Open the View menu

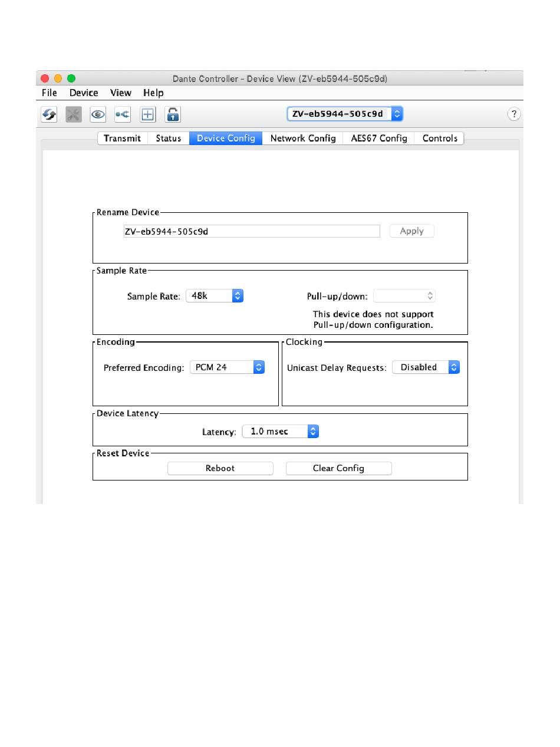[x=121, y=93]
